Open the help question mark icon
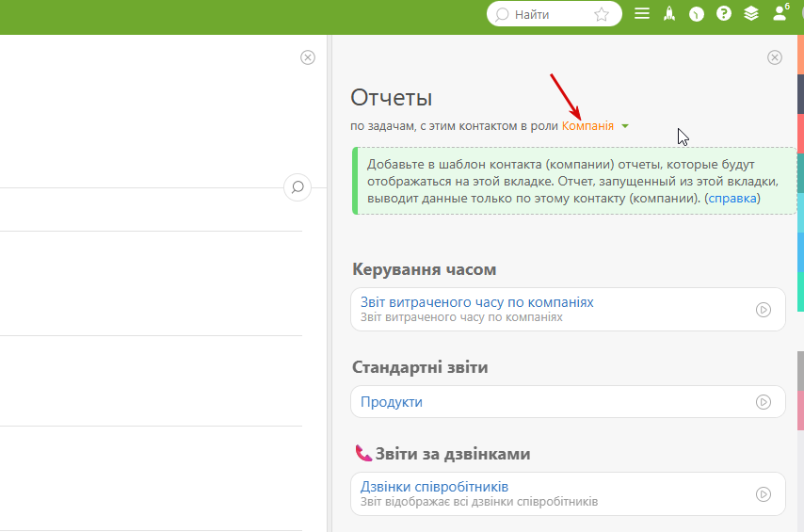The image size is (804, 532). [723, 13]
